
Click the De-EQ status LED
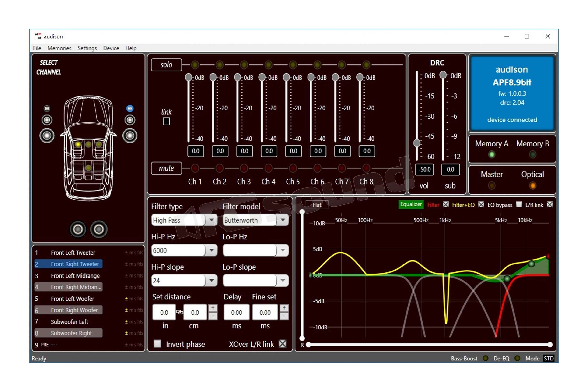pyautogui.click(x=517, y=358)
